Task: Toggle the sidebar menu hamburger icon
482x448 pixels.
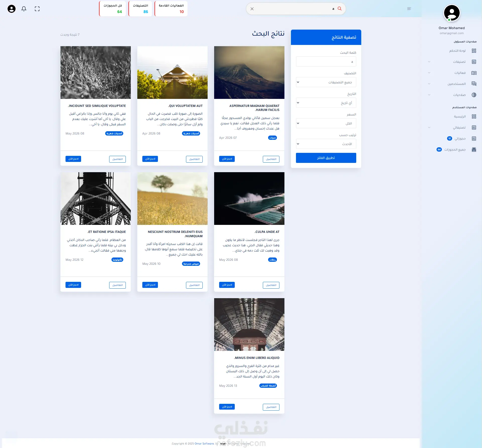Action: coord(409,9)
